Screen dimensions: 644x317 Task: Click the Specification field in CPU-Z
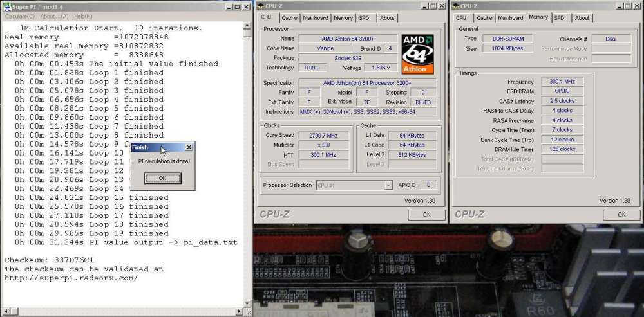[368, 83]
